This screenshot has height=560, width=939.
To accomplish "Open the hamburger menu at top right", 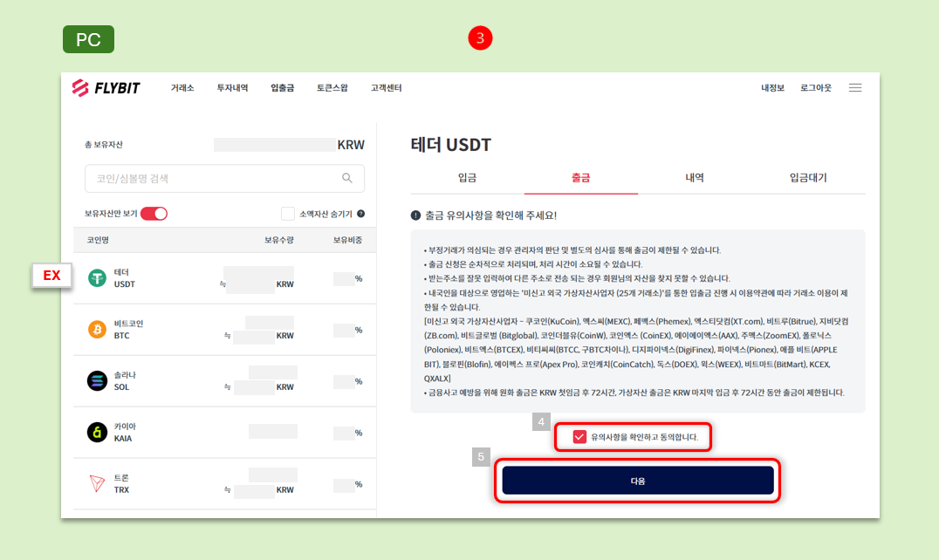I will 854,87.
